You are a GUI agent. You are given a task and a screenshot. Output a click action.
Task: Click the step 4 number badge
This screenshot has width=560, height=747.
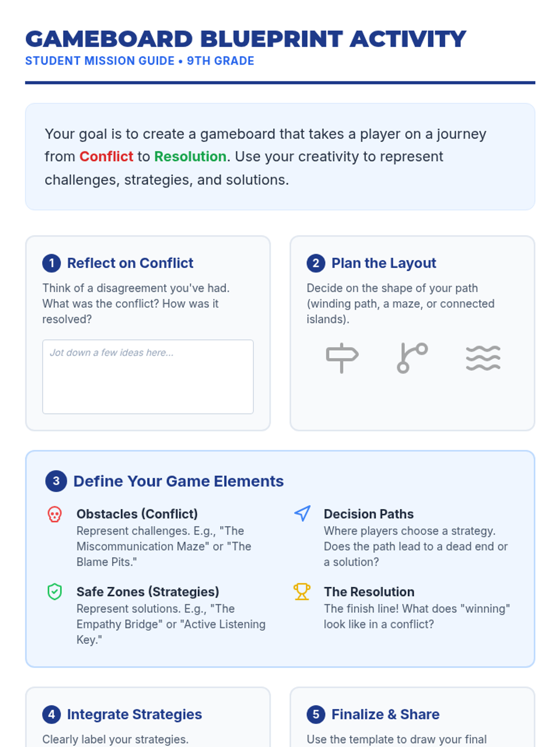51,714
